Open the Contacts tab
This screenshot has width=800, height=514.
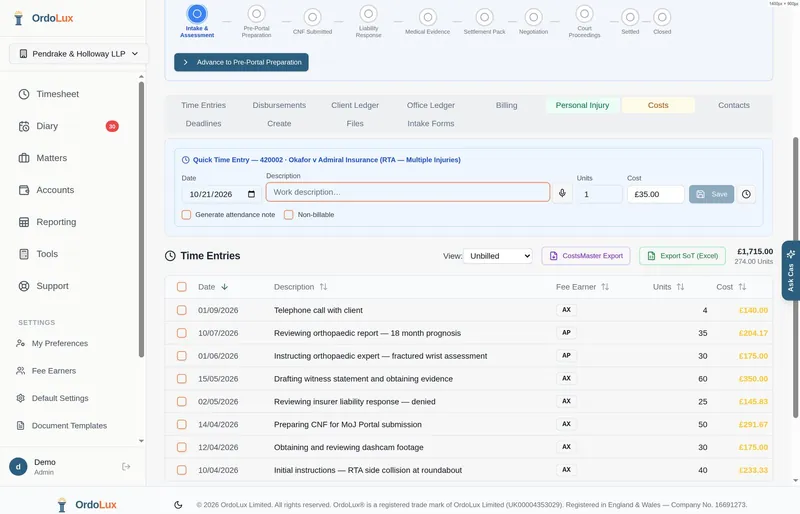coord(734,105)
